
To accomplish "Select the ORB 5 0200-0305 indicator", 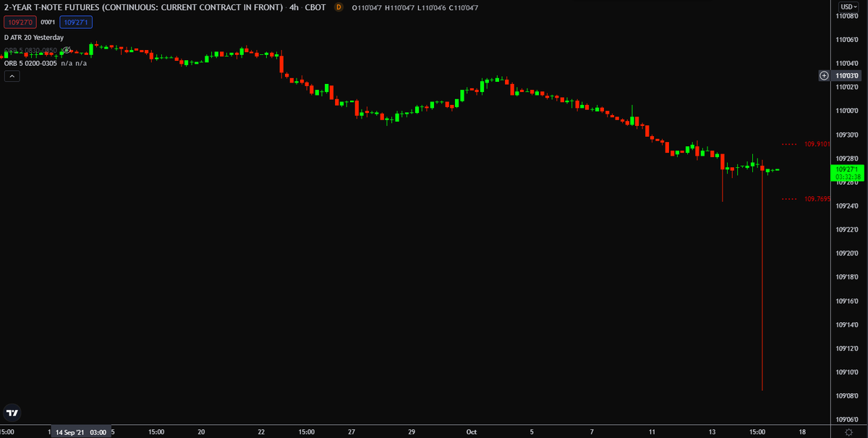I will (30, 63).
